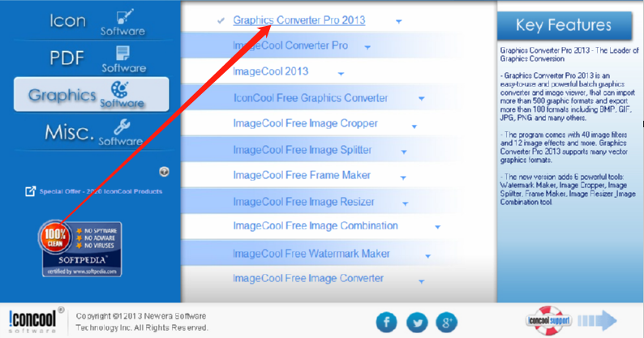Choose ImageCool Free Image Cropper

point(305,124)
